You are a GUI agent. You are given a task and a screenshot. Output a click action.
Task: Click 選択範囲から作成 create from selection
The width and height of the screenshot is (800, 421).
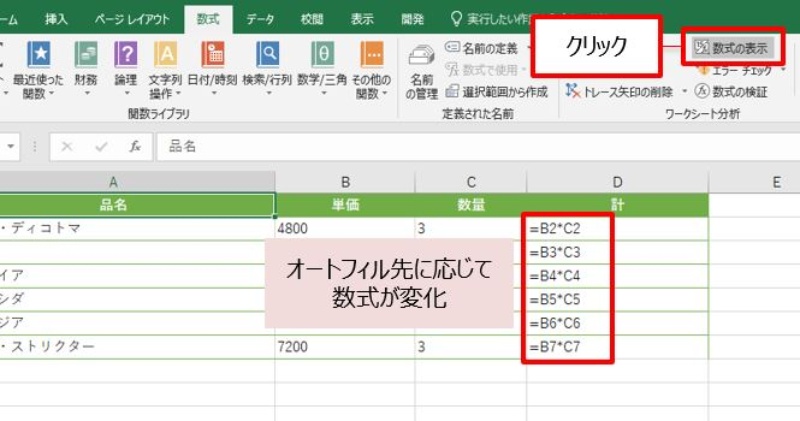(496, 92)
